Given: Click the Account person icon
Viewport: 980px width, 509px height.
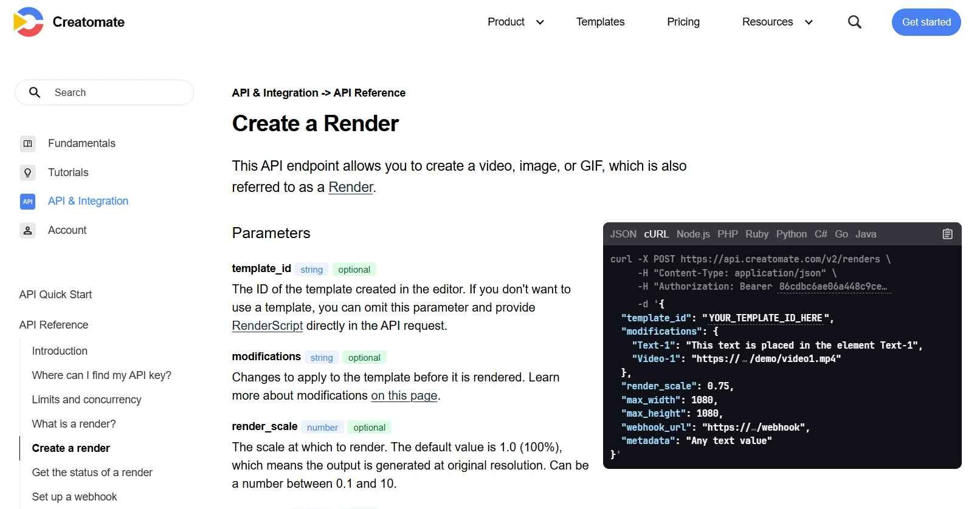Looking at the screenshot, I should point(28,230).
